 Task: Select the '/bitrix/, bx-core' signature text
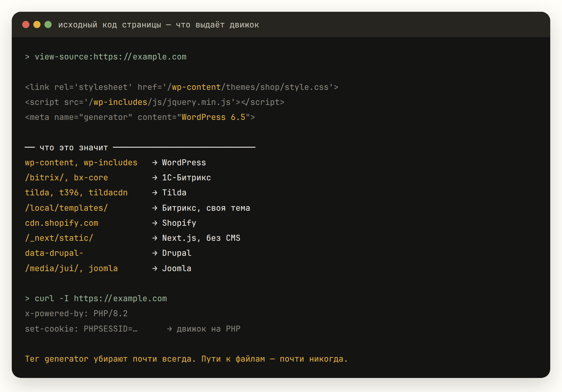point(66,178)
